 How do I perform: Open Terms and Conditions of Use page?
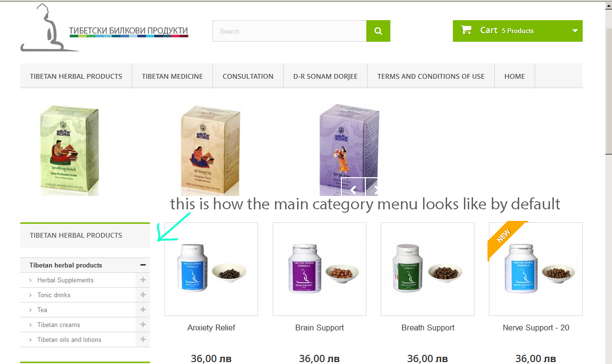(x=431, y=76)
